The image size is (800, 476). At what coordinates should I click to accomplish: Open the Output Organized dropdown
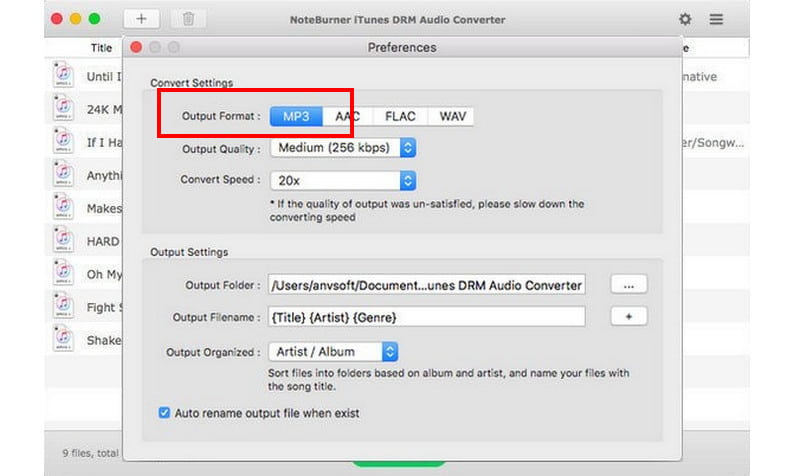tap(333, 352)
